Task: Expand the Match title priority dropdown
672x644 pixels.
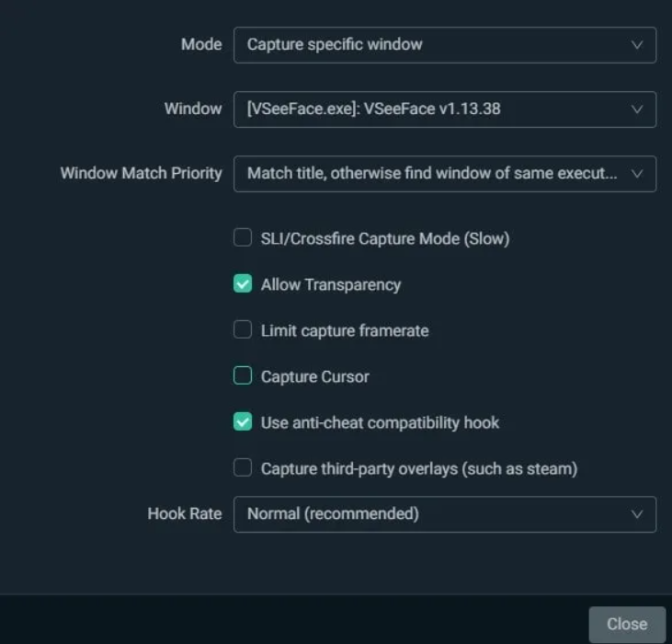Action: [x=445, y=174]
